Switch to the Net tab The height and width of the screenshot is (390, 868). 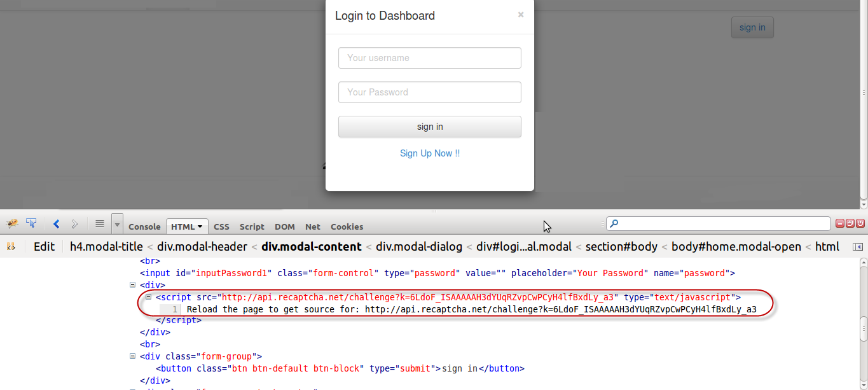point(312,226)
